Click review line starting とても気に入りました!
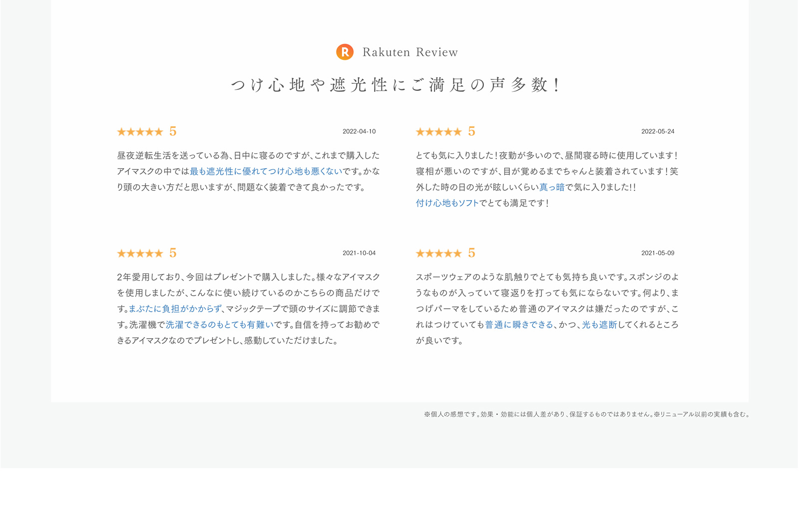799x532 pixels. tap(546, 156)
